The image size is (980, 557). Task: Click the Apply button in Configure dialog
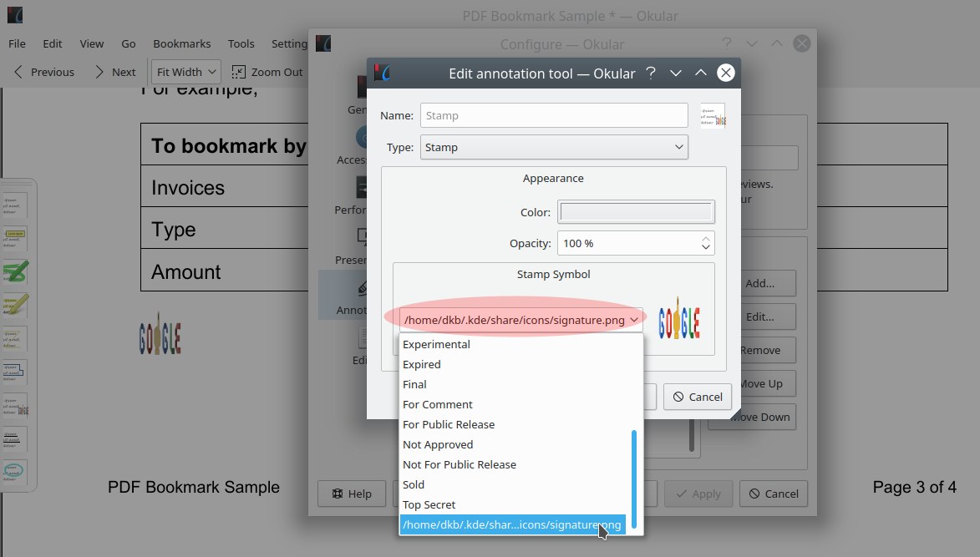click(x=698, y=494)
